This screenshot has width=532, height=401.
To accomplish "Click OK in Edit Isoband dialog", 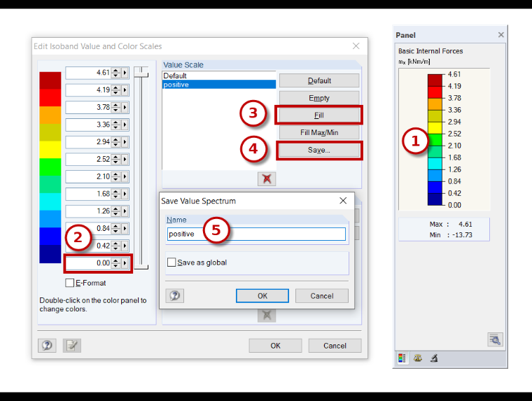I will tap(275, 345).
